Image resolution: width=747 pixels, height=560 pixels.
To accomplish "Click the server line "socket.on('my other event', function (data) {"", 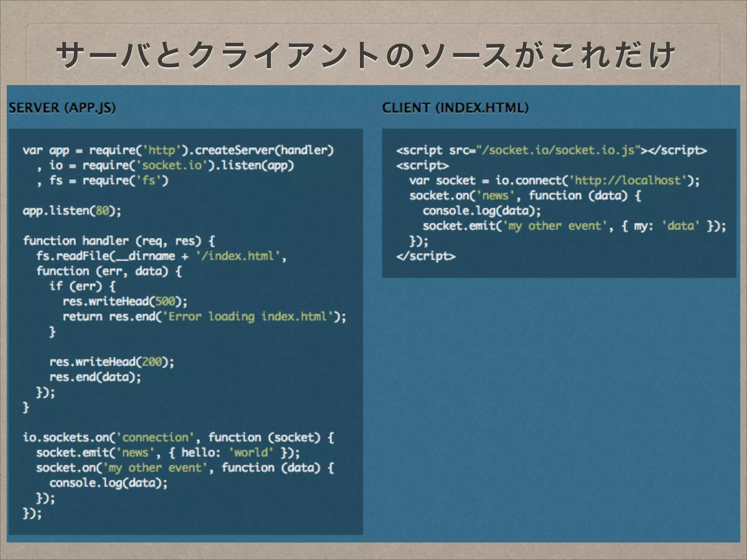I will 185,468.
